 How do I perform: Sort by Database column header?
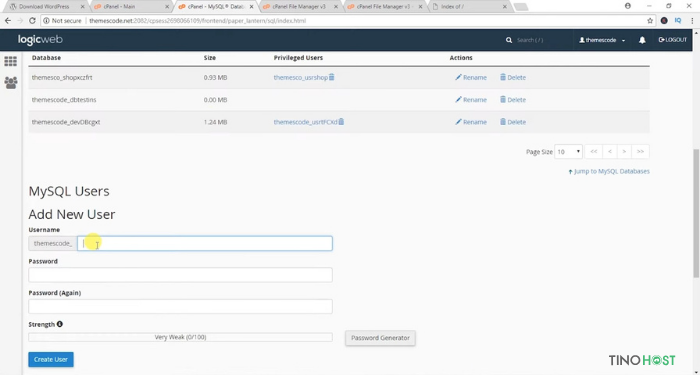coord(46,58)
